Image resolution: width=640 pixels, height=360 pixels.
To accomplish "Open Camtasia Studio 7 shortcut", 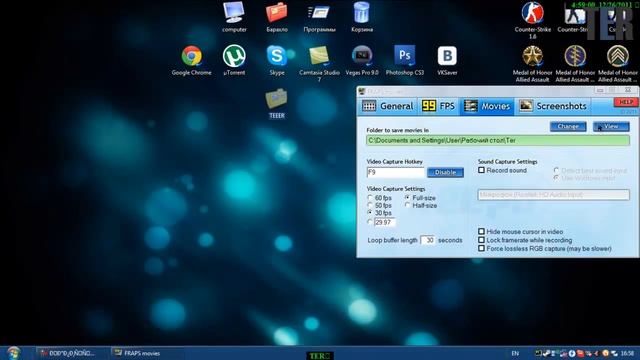I will point(319,62).
